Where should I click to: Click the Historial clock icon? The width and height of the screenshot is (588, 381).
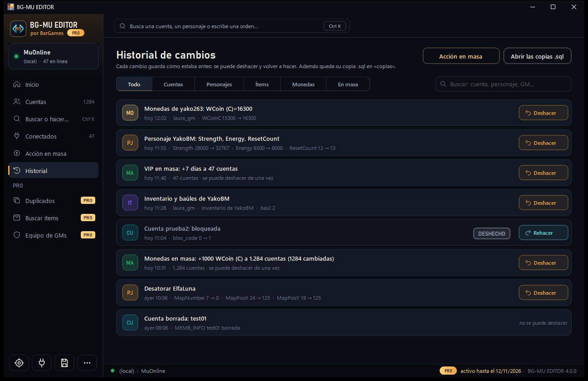click(x=17, y=171)
